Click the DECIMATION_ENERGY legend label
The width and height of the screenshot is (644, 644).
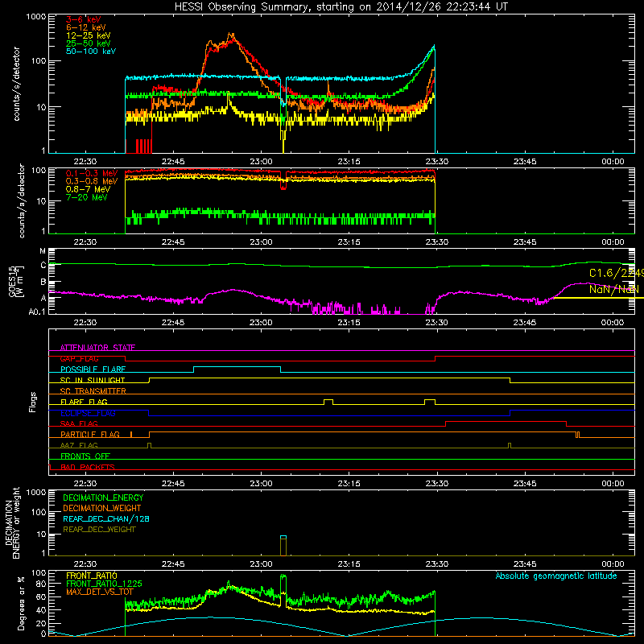pos(103,497)
